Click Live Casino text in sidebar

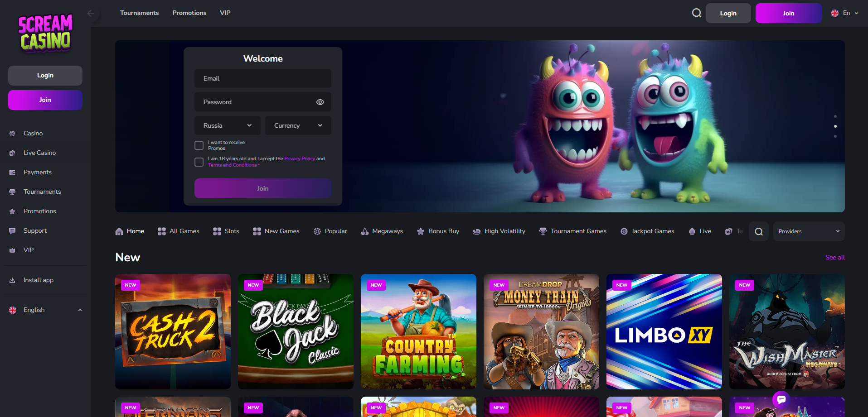40,153
